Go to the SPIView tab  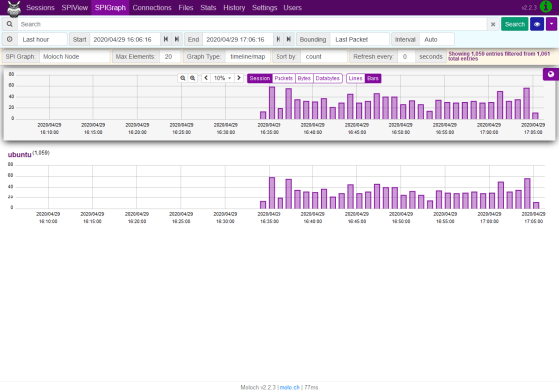pyautogui.click(x=75, y=8)
